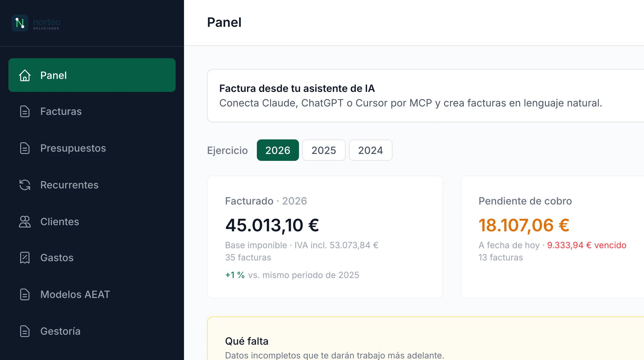Click the document icon beside Facturas
Image resolution: width=644 pixels, height=360 pixels.
pos(25,112)
